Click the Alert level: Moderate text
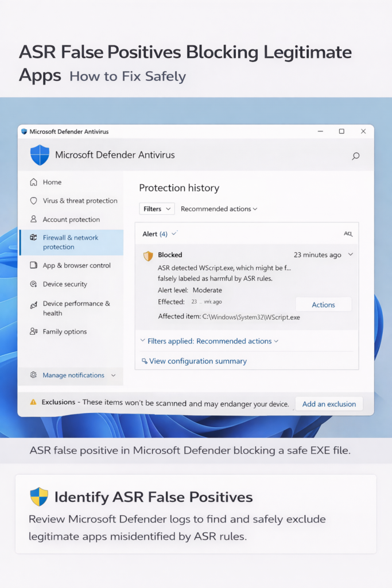392x588 pixels. pos(190,290)
